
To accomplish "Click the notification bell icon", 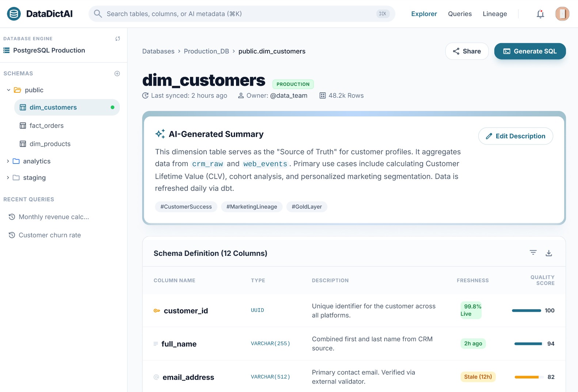I will pos(540,14).
